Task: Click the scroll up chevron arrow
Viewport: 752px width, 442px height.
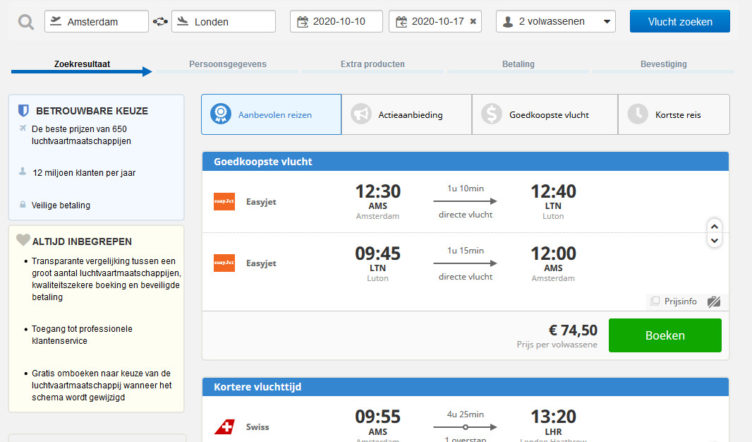Action: (714, 225)
